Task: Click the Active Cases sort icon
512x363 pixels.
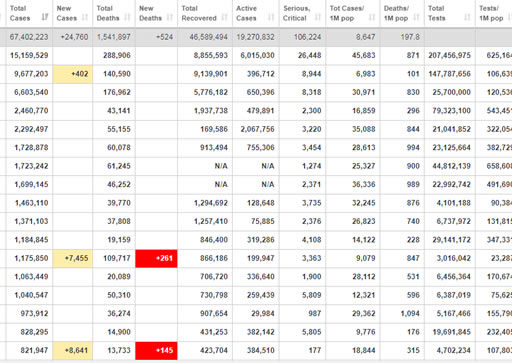Action: point(271,17)
